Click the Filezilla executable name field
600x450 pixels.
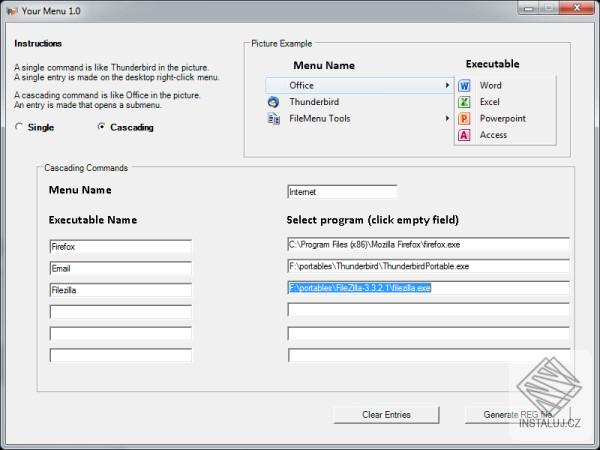pyautogui.click(x=121, y=290)
